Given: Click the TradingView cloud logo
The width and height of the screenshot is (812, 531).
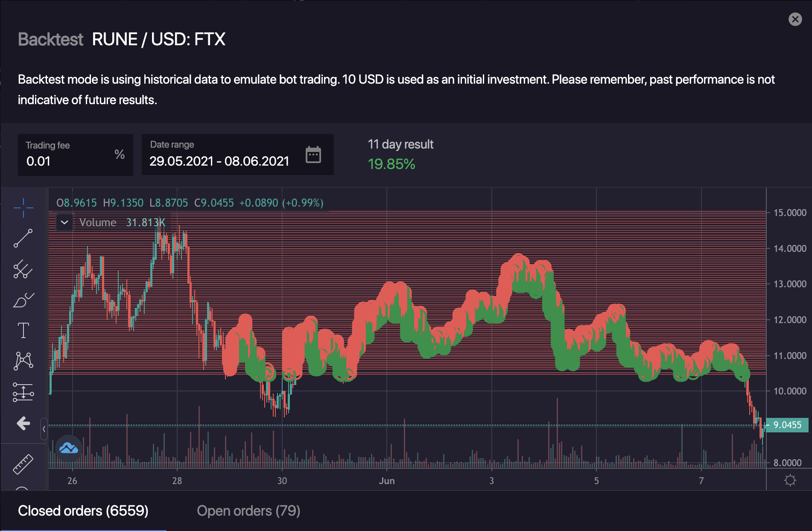Looking at the screenshot, I should point(69,448).
